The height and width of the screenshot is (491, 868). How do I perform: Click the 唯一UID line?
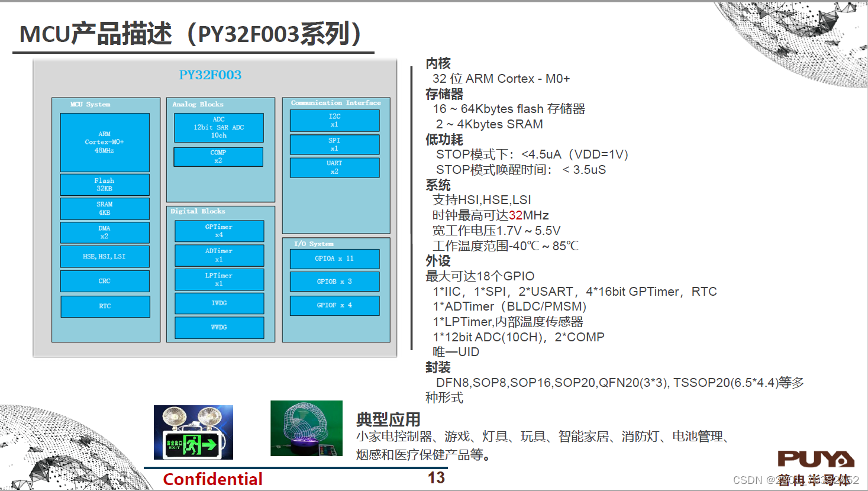(456, 352)
